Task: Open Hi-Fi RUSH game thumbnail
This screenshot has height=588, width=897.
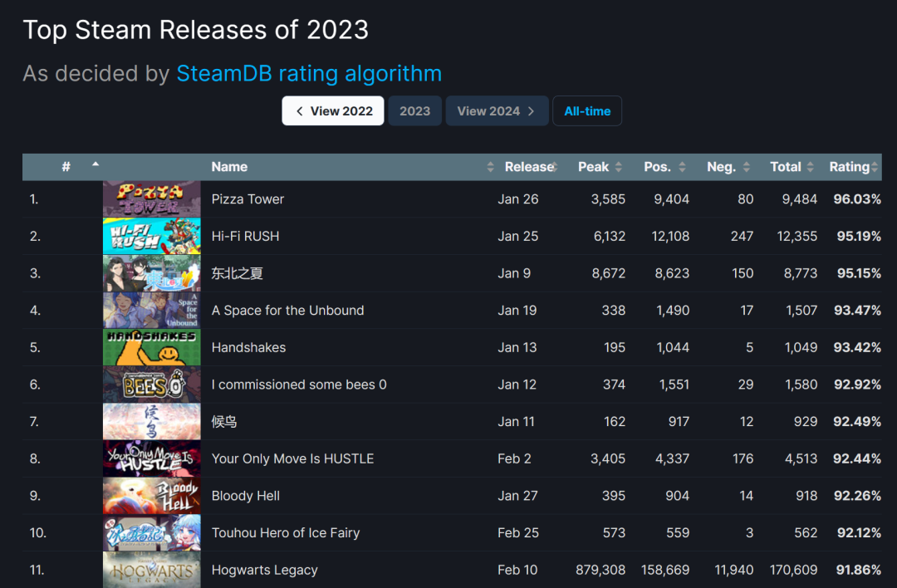Action: [x=152, y=236]
